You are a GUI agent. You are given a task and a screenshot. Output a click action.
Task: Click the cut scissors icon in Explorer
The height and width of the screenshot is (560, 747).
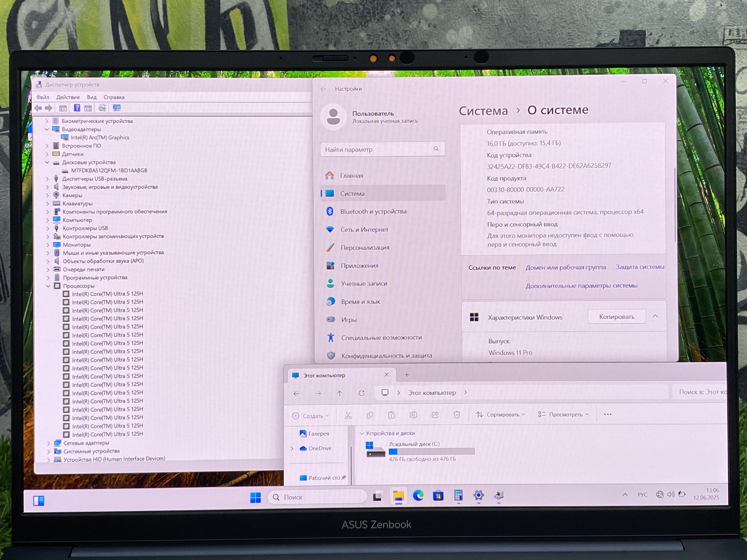point(348,415)
